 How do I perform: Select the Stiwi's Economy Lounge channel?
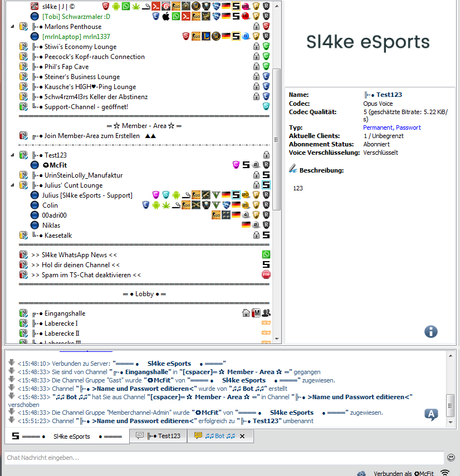[x=80, y=46]
